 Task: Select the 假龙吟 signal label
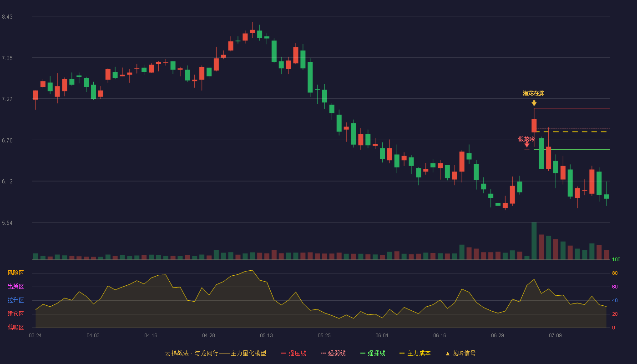[526, 139]
